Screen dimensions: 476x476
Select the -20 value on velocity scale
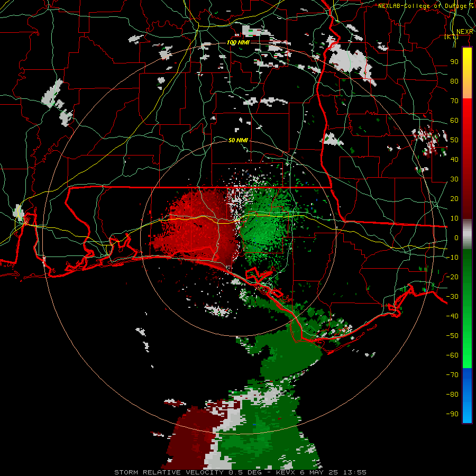pyautogui.click(x=452, y=277)
